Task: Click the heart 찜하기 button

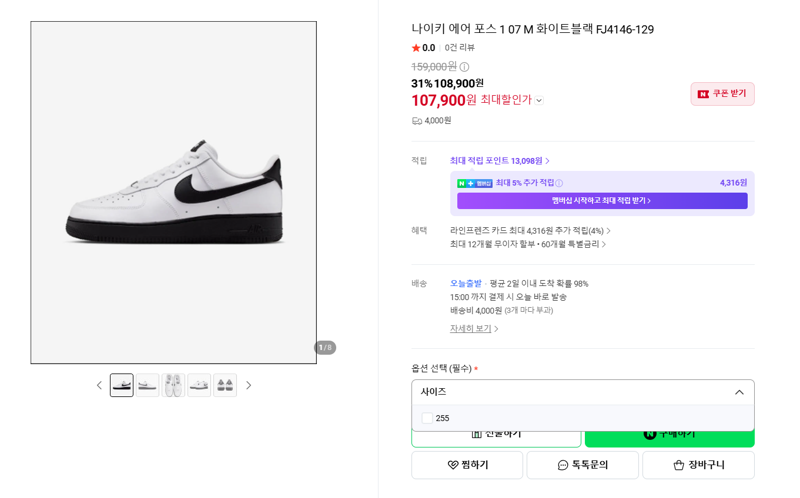Action: 467,465
